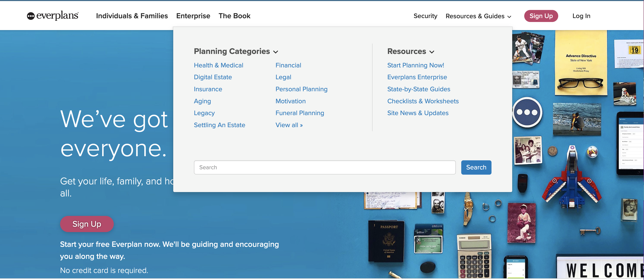This screenshot has height=280, width=644.
Task: Select the Digital Estate category link
Action: coord(213,77)
